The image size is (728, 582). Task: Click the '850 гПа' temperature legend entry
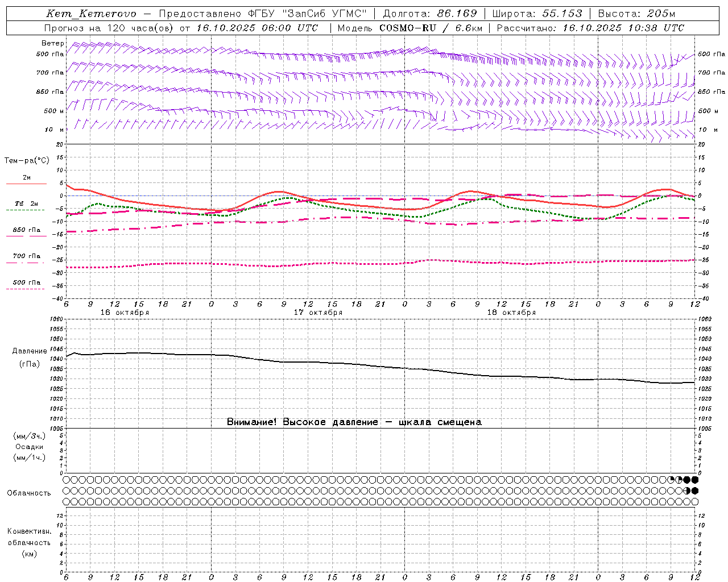tap(27, 230)
